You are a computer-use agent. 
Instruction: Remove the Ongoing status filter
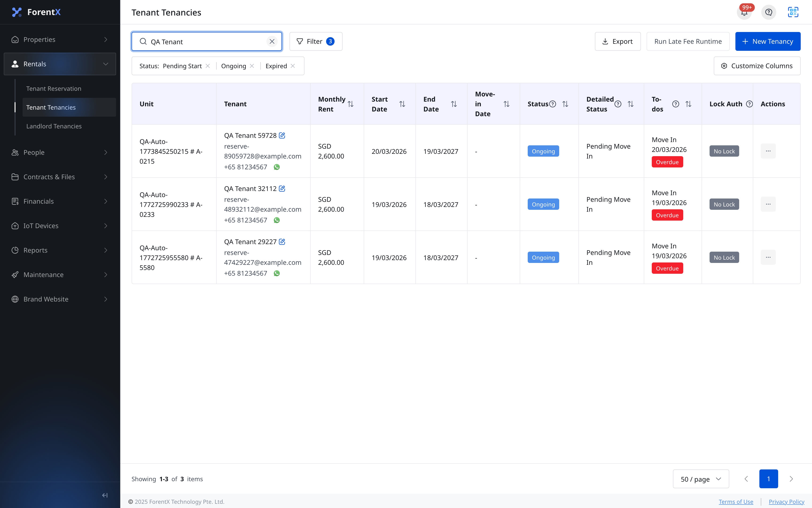[x=252, y=66]
